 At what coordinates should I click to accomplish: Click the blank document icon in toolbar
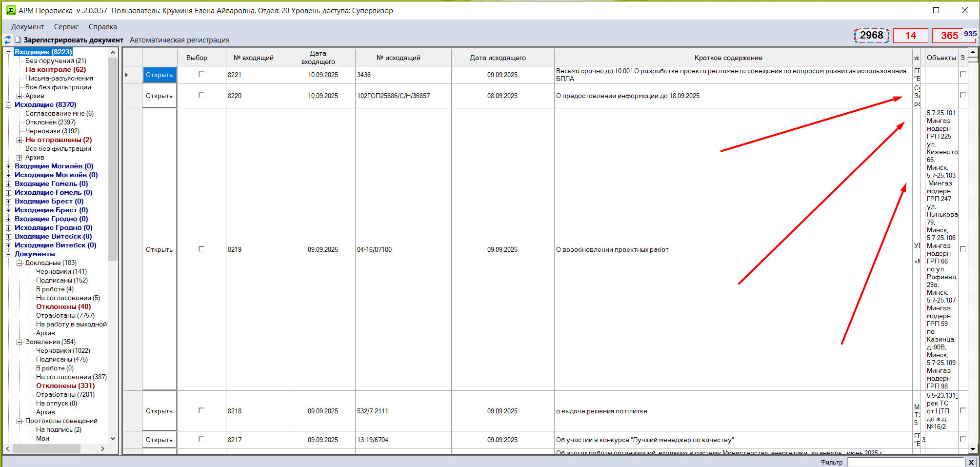(18, 40)
